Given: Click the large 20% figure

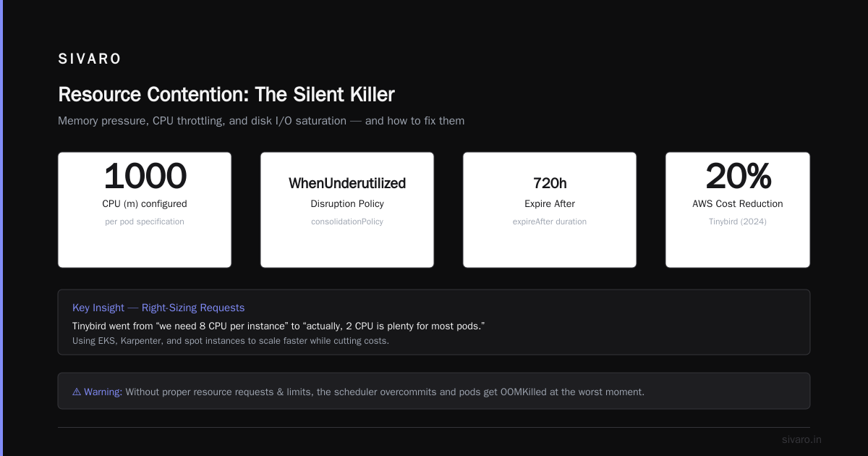Looking at the screenshot, I should pyautogui.click(x=738, y=177).
